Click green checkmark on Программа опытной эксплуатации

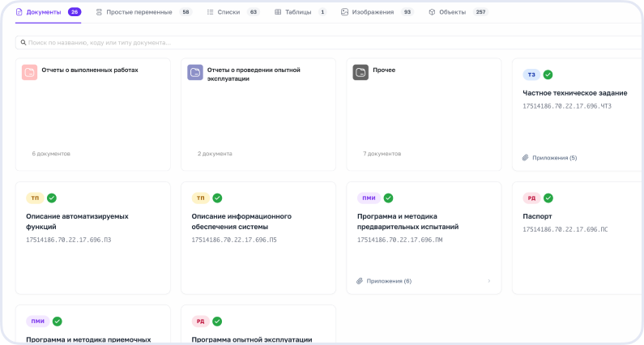tap(217, 322)
